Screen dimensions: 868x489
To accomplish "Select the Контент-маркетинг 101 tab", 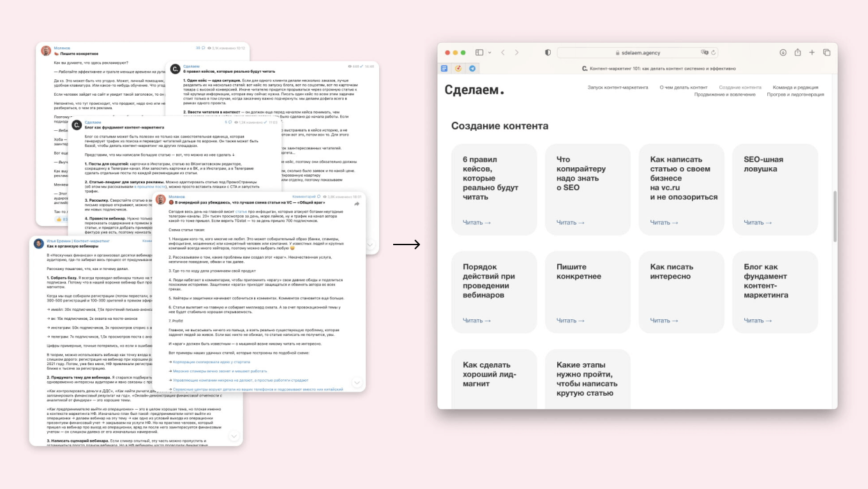I will click(659, 68).
